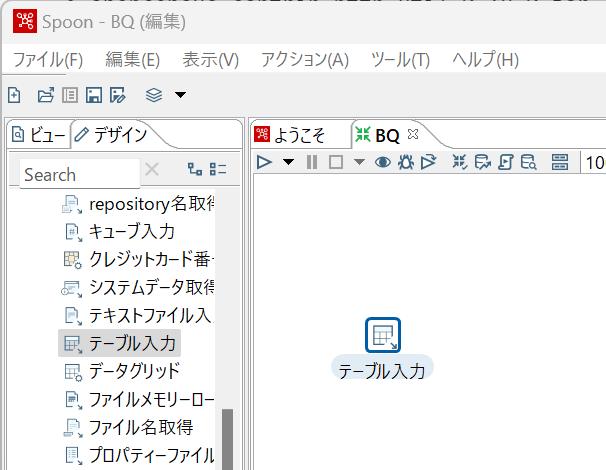Save the transformation with the disk icon
Screen dimensions: 606x470
pyautogui.click(x=94, y=95)
